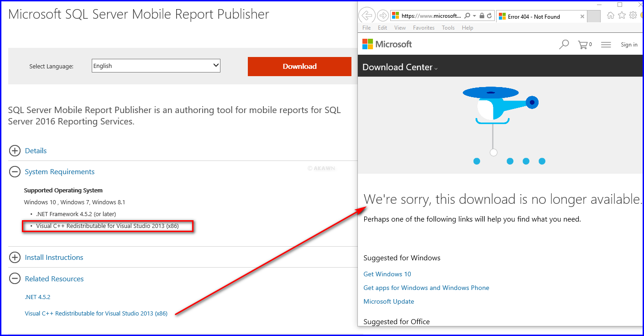Viewport: 644px width, 336px height.
Task: Click the Details section heading
Action: pos(36,150)
